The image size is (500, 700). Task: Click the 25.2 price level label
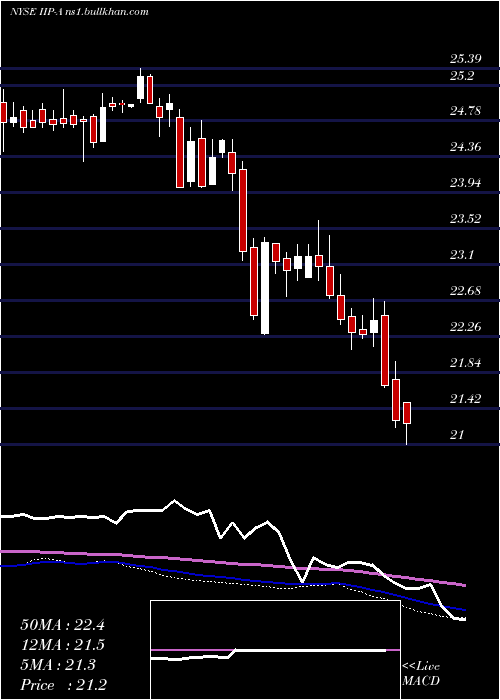(x=461, y=76)
